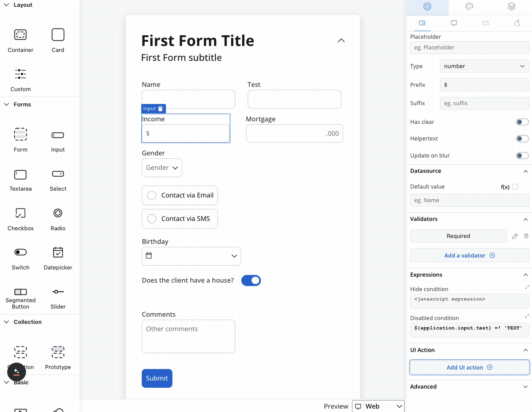Expand the Advanced section
This screenshot has width=532, height=412.
point(469,386)
